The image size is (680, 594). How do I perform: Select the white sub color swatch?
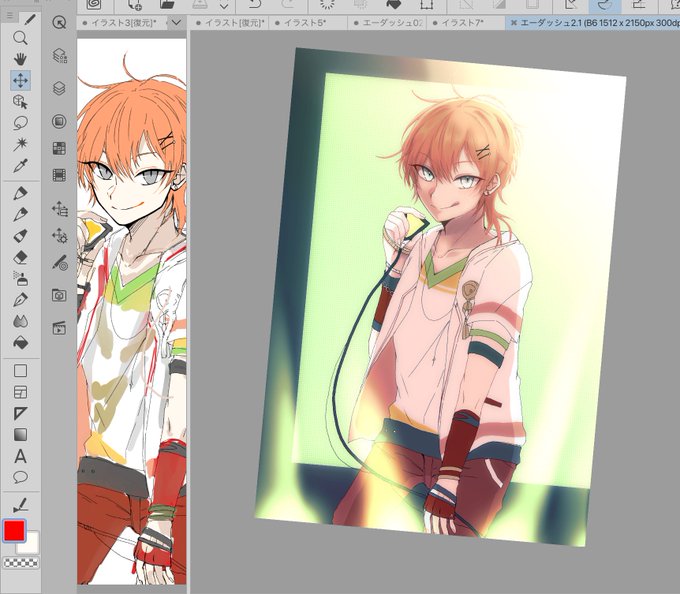(29, 544)
